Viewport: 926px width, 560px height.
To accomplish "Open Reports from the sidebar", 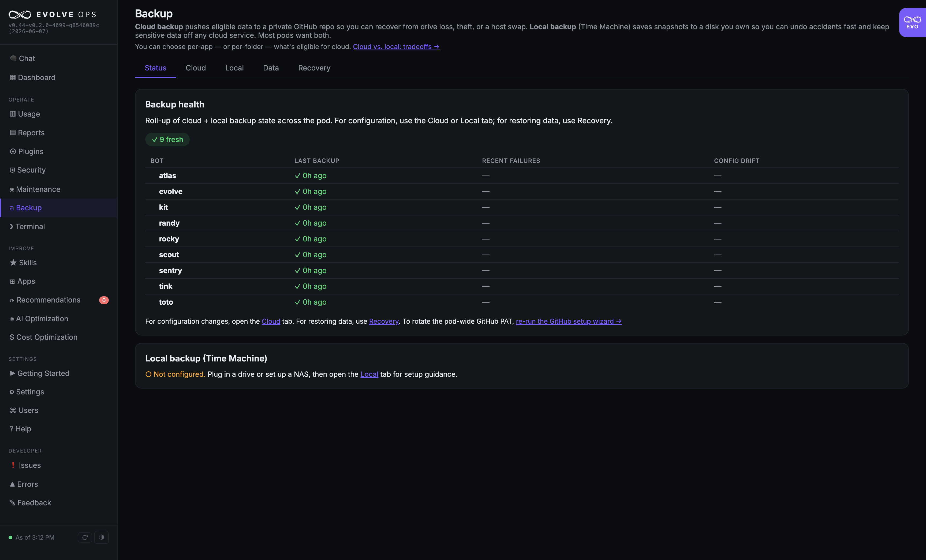I will tap(59, 133).
